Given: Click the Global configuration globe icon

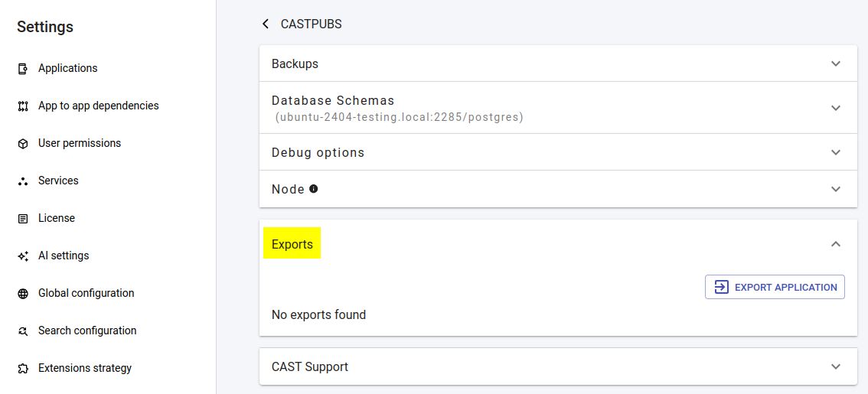Looking at the screenshot, I should (x=23, y=294).
